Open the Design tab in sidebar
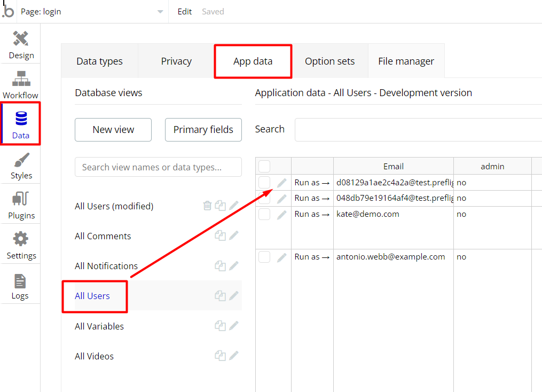Image resolution: width=542 pixels, height=392 pixels. point(21,45)
